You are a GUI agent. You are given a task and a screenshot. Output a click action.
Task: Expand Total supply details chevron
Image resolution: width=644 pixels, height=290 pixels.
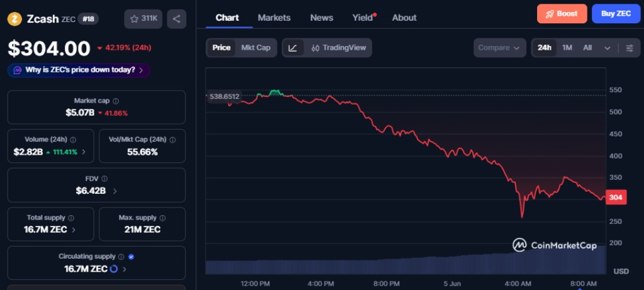click(74, 230)
